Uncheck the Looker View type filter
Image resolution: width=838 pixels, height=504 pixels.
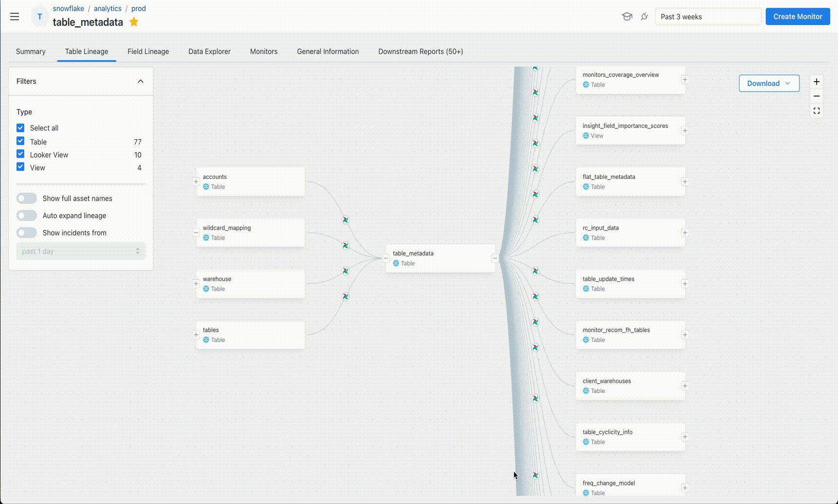[20, 154]
